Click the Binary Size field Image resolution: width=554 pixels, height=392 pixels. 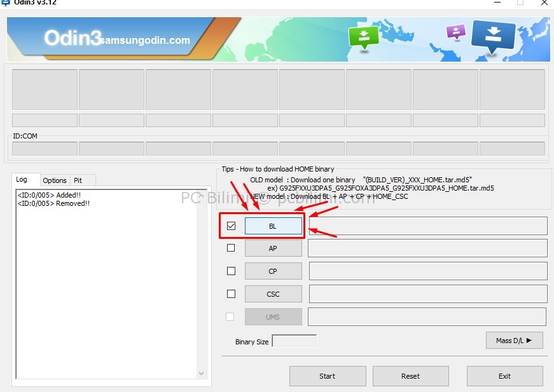[294, 341]
